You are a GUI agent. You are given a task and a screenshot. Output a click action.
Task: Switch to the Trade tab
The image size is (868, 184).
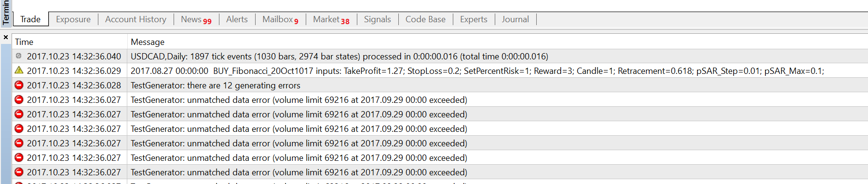click(x=30, y=19)
